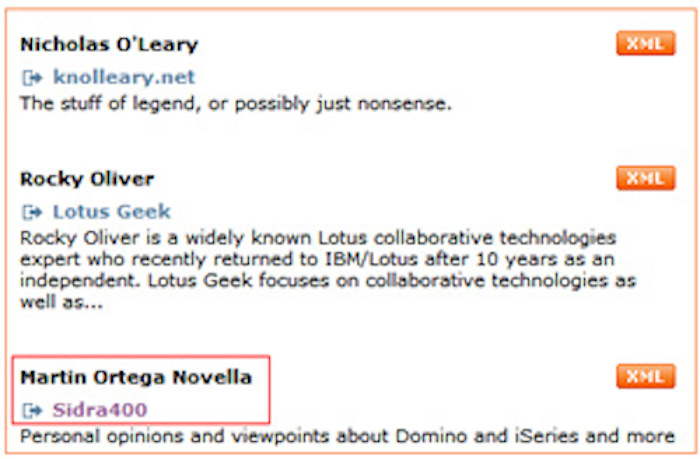Click 'independent.' in the Lotus Geek description

click(81, 281)
